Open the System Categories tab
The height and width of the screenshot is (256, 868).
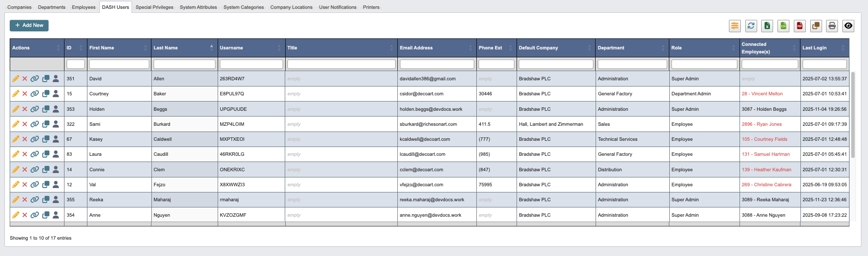[x=244, y=7]
